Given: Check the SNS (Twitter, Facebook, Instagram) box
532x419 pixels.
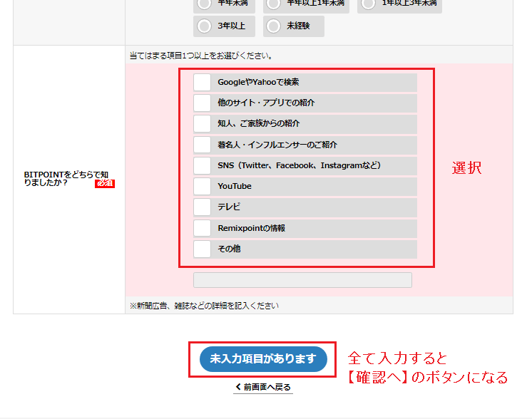Looking at the screenshot, I should coord(203,165).
